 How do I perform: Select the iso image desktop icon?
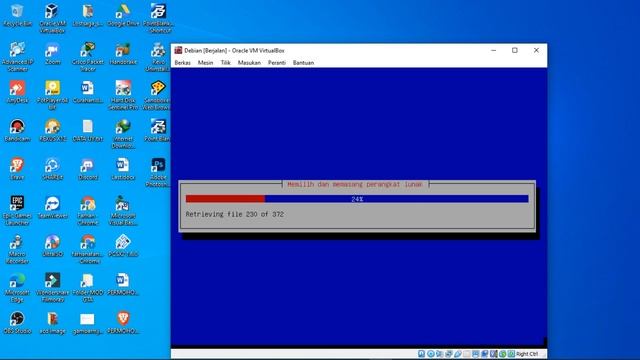pyautogui.click(x=52, y=322)
